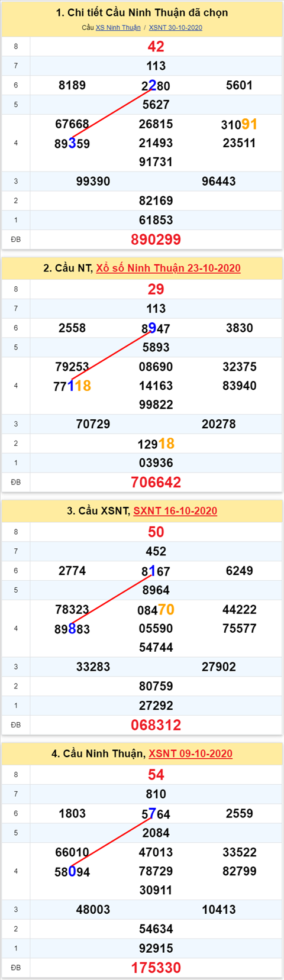The height and width of the screenshot is (980, 284).
Task: Click the number 8189 in table 1
Action: click(72, 85)
